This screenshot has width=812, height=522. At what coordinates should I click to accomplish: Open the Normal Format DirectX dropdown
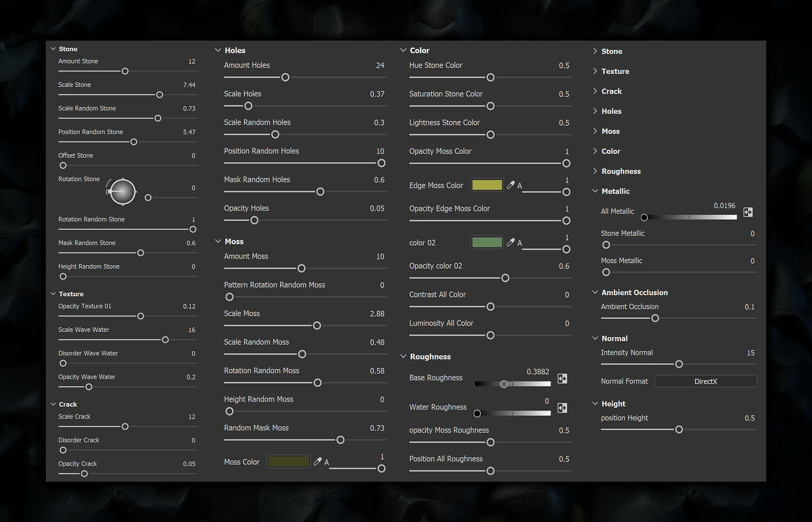pos(705,381)
